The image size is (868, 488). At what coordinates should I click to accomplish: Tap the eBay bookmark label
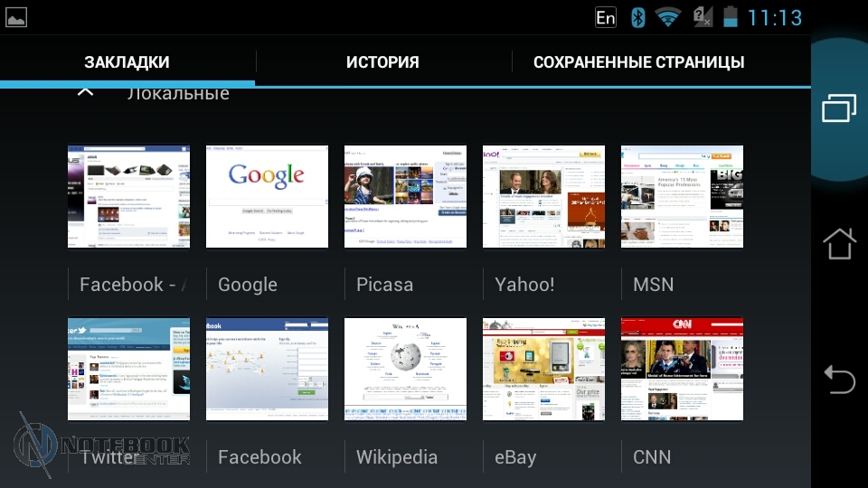pos(515,457)
